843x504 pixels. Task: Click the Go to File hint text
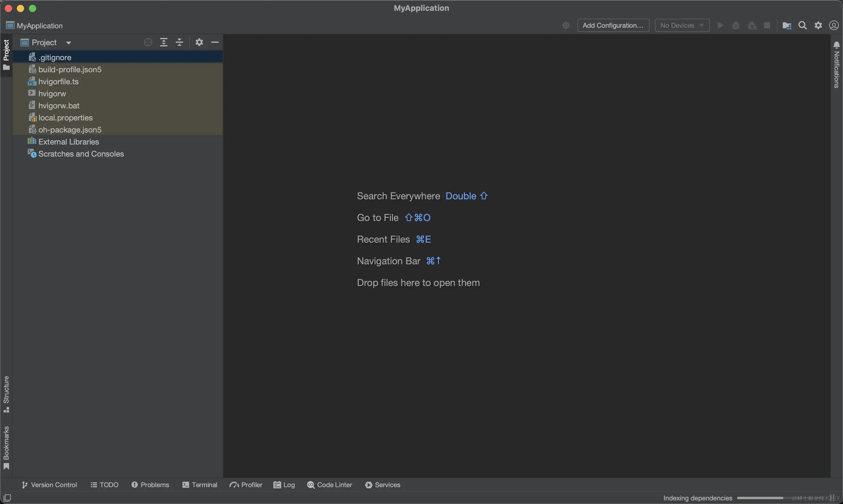[378, 218]
